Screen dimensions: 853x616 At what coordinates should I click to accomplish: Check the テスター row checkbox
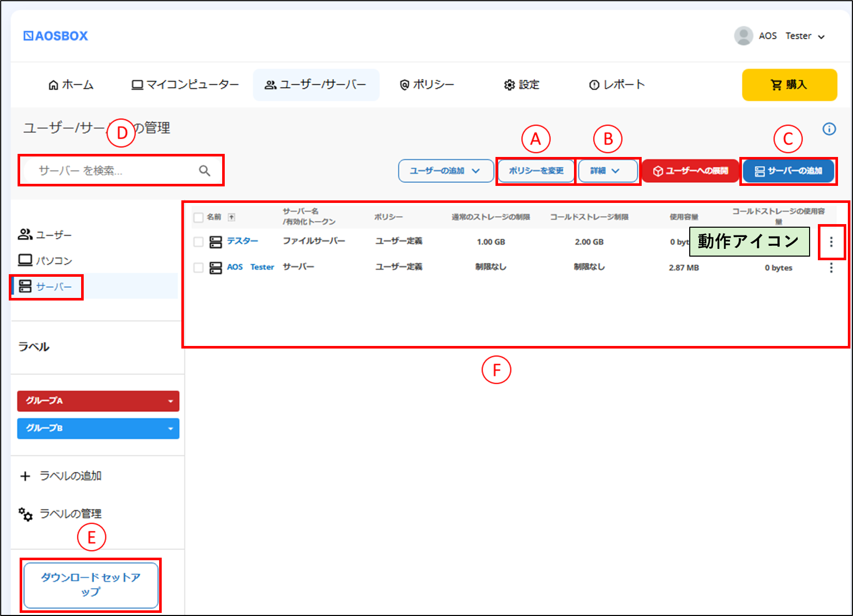[x=198, y=242]
